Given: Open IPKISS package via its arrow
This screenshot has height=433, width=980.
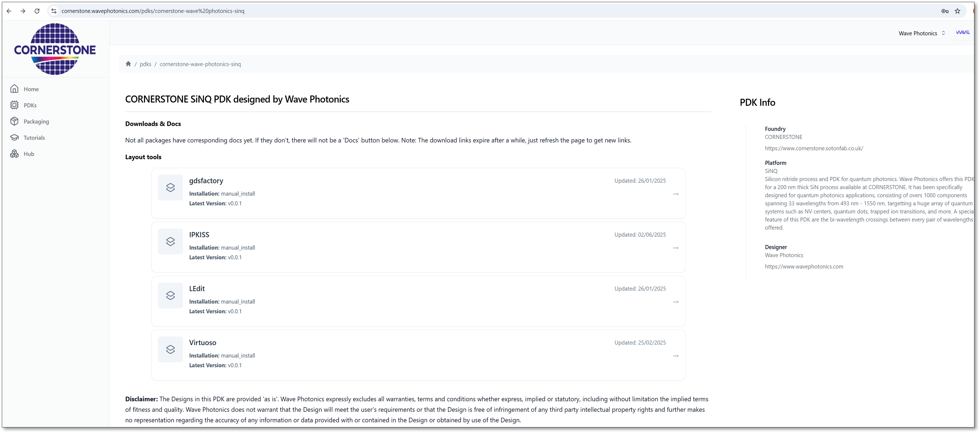Looking at the screenshot, I should click(675, 248).
